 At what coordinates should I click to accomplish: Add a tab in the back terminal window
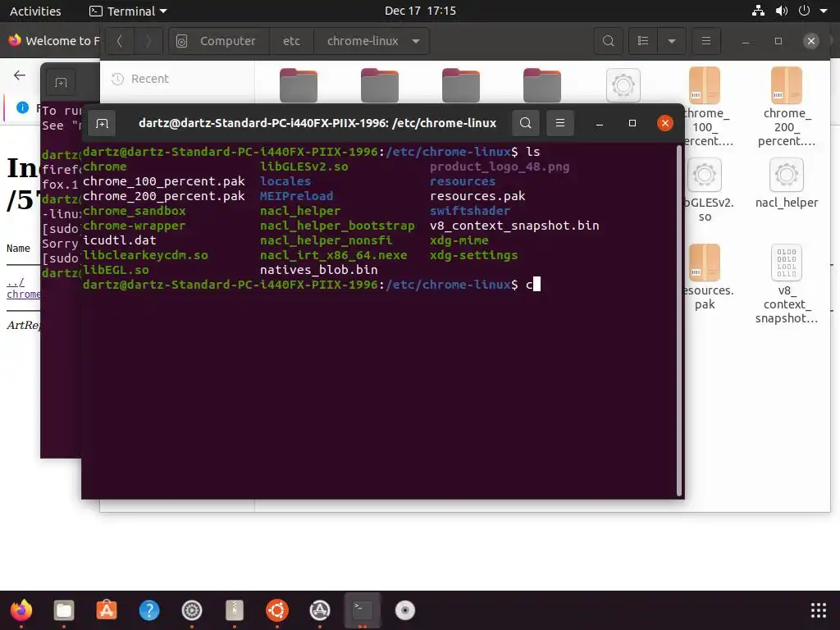click(x=61, y=83)
